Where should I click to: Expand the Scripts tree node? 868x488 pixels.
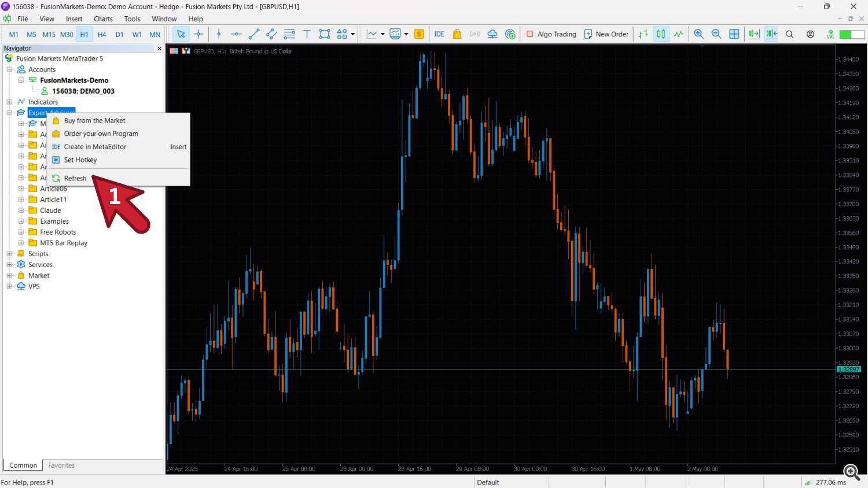tap(9, 254)
